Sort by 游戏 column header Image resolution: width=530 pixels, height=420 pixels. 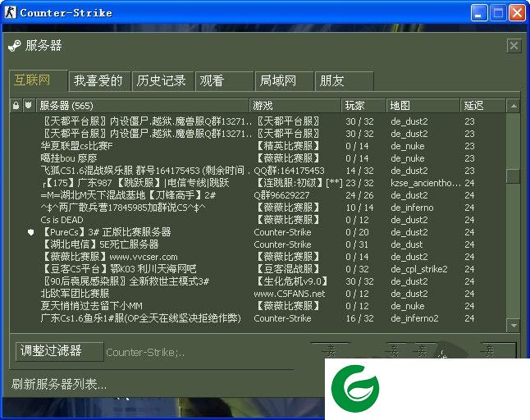click(x=295, y=106)
